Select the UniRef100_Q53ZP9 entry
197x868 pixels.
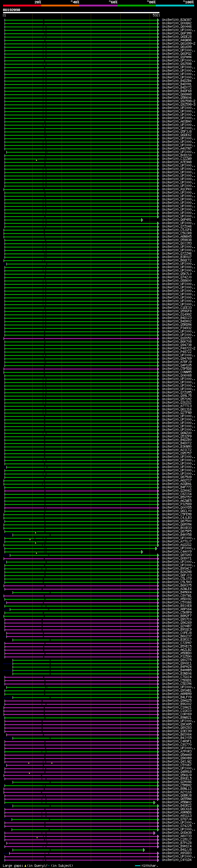pos(176,437)
